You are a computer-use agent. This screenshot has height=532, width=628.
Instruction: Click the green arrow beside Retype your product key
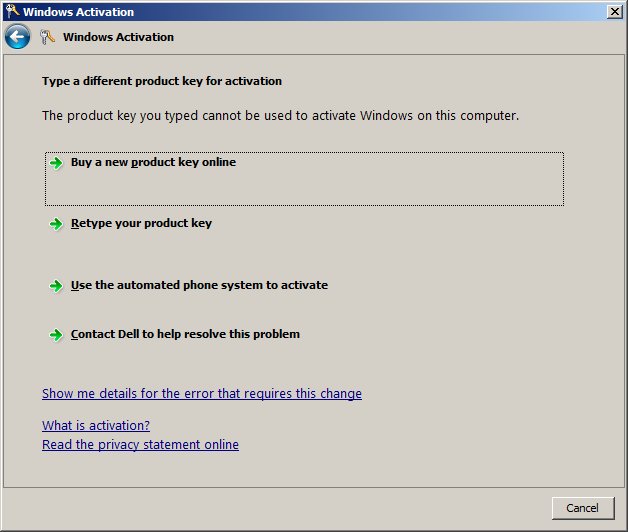57,224
